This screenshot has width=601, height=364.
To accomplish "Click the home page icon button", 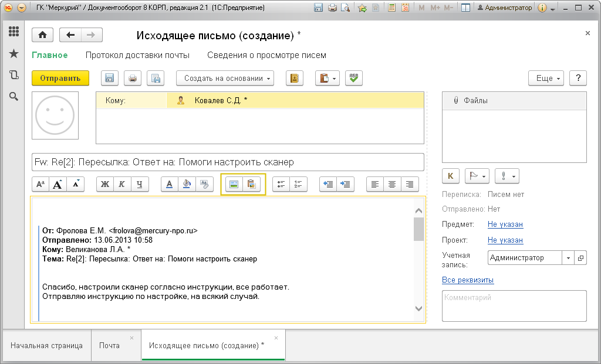I will click(42, 35).
